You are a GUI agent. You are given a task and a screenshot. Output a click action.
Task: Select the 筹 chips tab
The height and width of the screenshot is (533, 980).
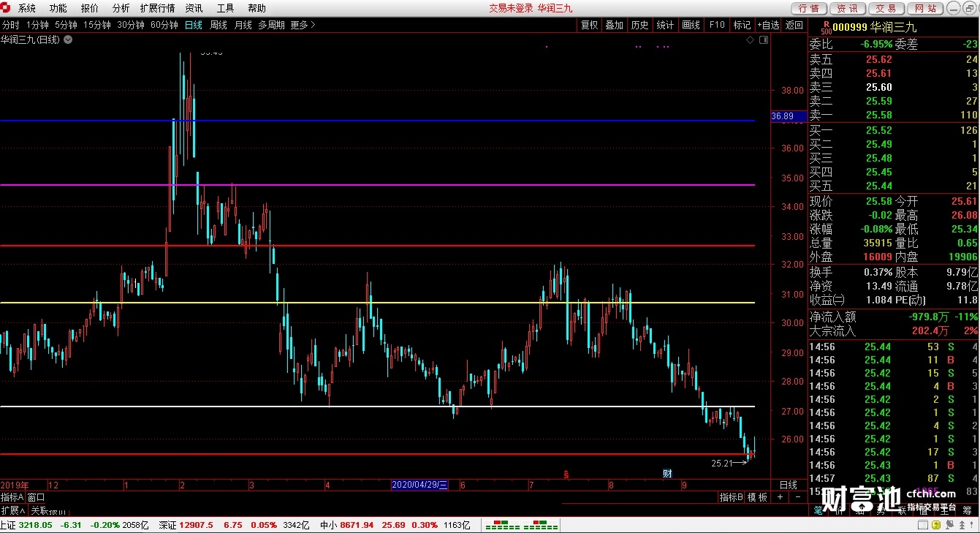(966, 510)
